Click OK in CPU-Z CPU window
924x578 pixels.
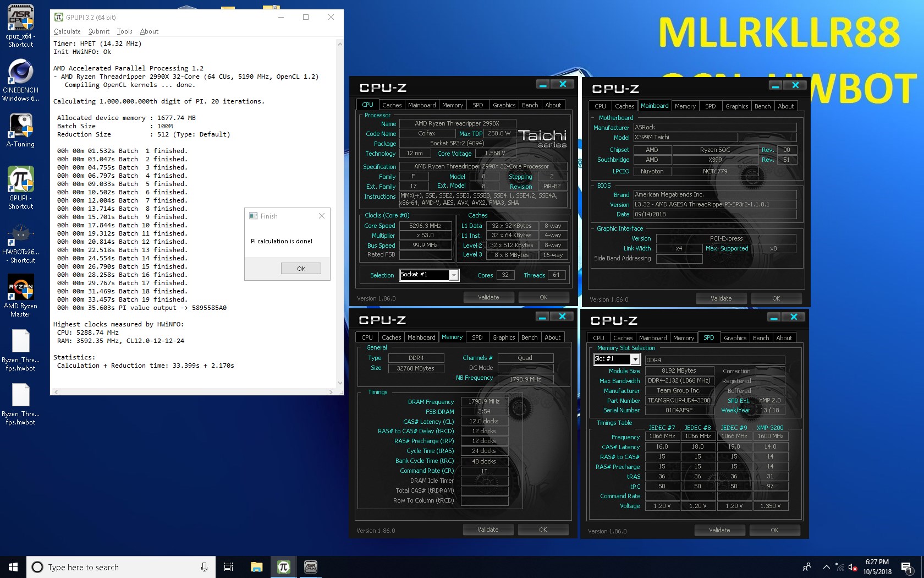click(x=543, y=297)
